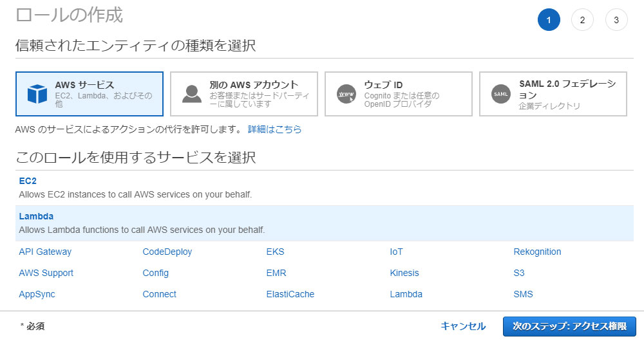This screenshot has height=341, width=644.
Task: Select AWS Support service link
Action: tap(46, 273)
